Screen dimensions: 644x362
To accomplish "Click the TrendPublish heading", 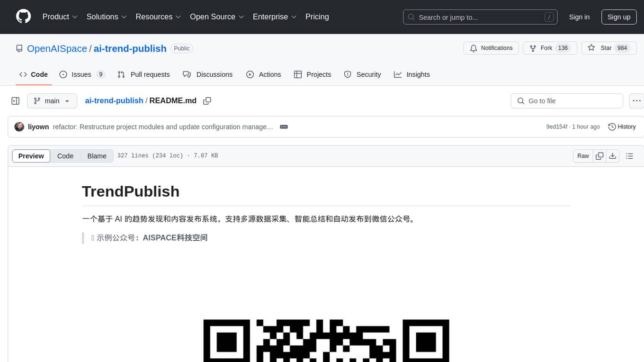I will pyautogui.click(x=131, y=191).
